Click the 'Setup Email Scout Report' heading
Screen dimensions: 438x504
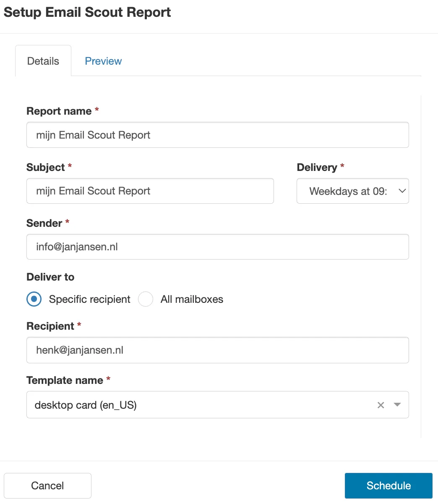click(87, 12)
